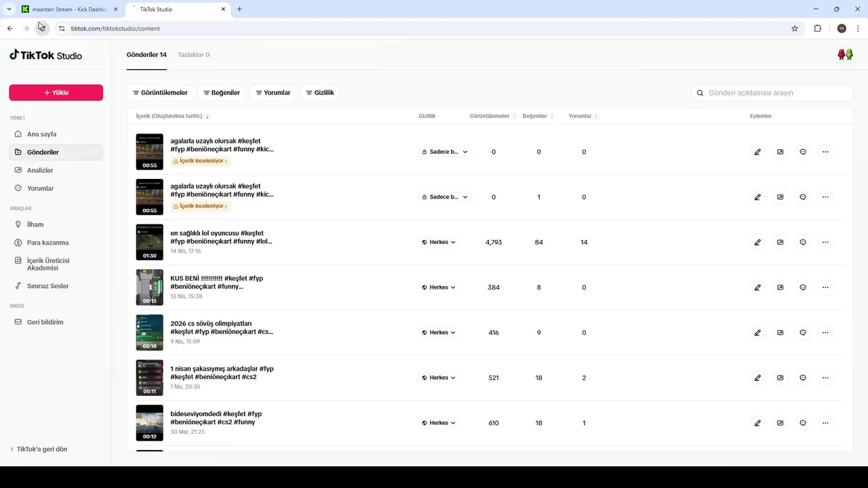This screenshot has width=868, height=488.
Task: Sort by Görüntülemeler column arrows
Action: [x=515, y=117]
